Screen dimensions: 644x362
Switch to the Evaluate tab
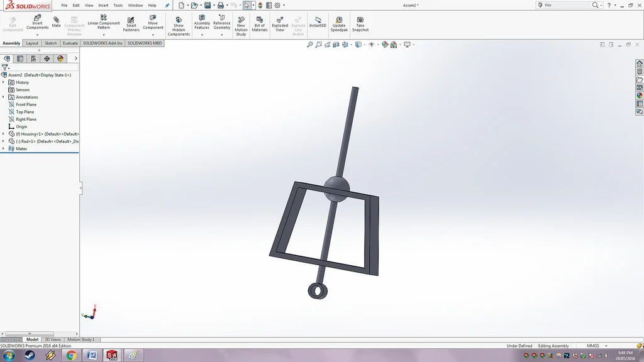[x=70, y=43]
